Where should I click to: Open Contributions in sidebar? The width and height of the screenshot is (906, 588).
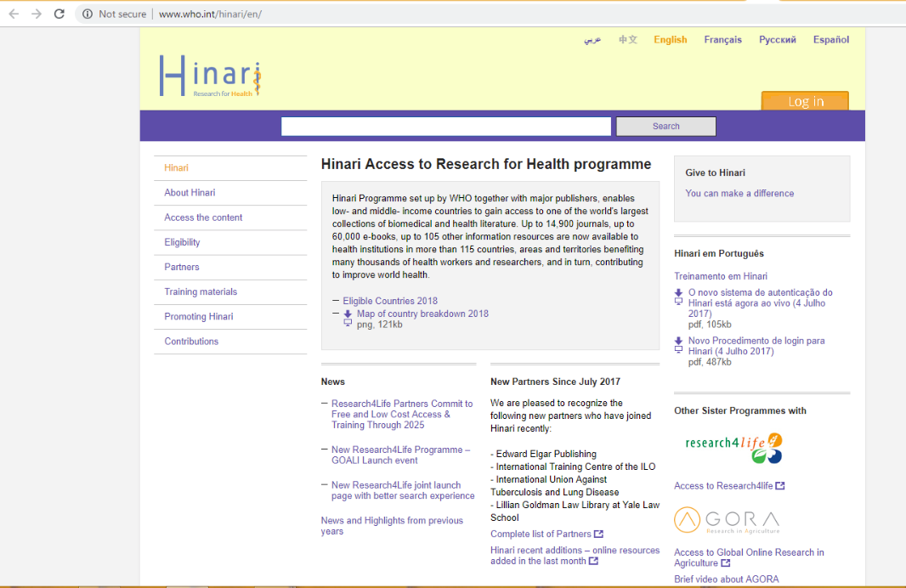tap(191, 342)
